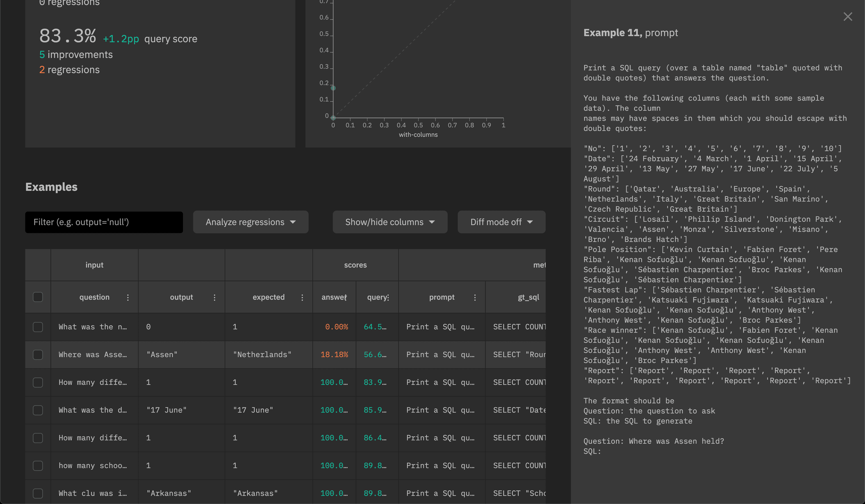Click the 2 regressions link
Image resolution: width=865 pixels, height=504 pixels.
point(69,70)
